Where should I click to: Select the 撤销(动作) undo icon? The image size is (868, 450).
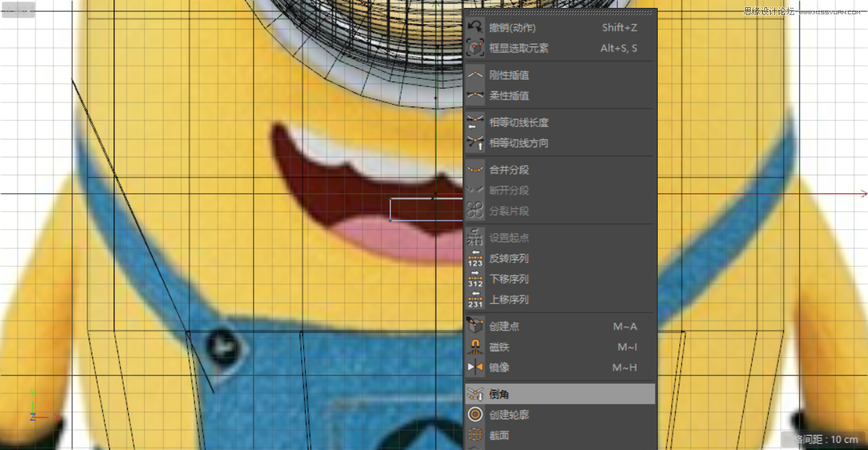(475, 27)
